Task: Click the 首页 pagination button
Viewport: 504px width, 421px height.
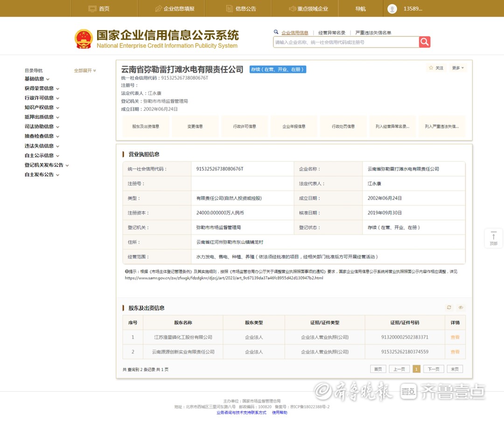Action: tap(378, 369)
